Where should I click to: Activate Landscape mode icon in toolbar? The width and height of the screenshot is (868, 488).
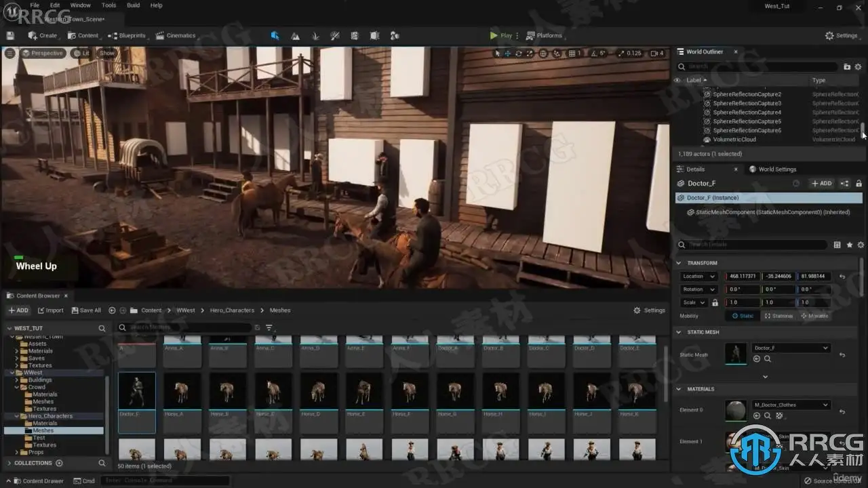tap(295, 35)
